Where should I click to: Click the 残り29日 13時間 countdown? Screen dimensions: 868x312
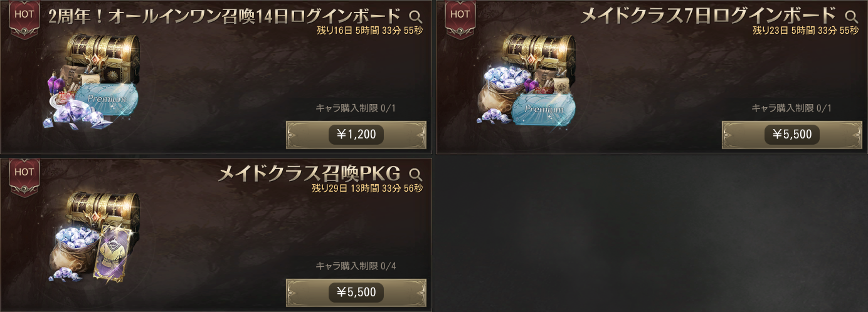pos(367,188)
